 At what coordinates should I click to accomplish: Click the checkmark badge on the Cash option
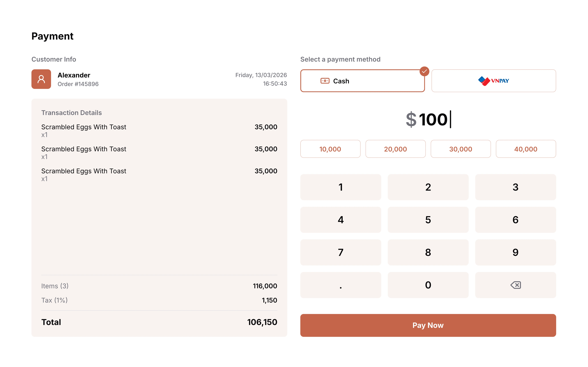[x=424, y=71]
